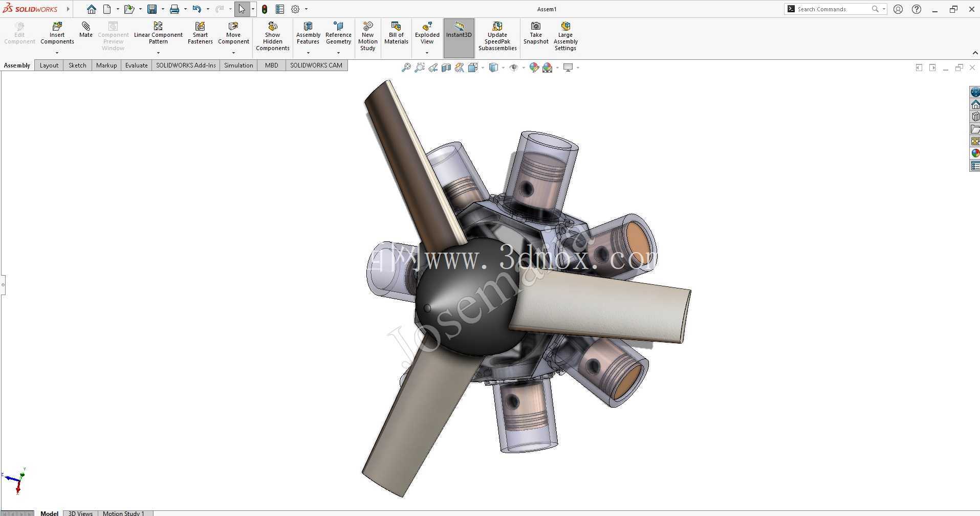Expand the SOLIDWORKS menu flyout arrow
980x516 pixels.
pyautogui.click(x=68, y=9)
